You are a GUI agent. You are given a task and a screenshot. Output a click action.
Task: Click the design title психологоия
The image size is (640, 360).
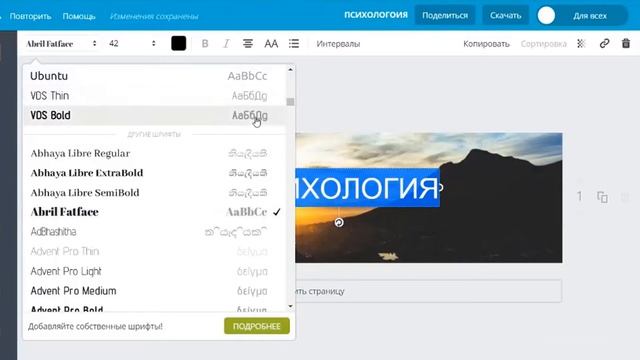(376, 15)
